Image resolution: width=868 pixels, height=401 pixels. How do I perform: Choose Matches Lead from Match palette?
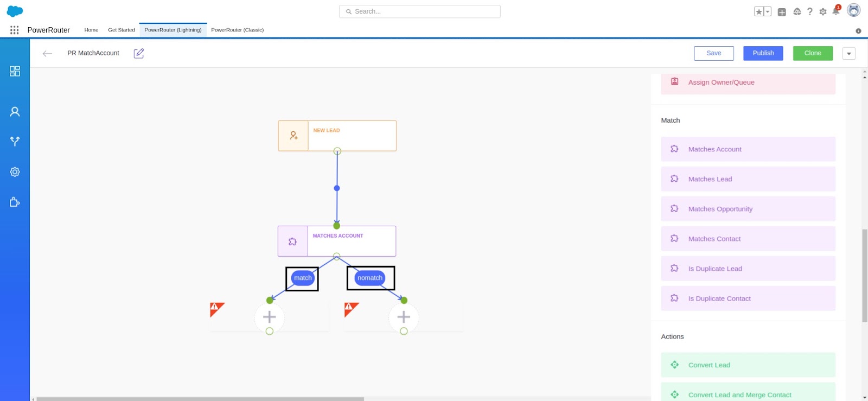[x=748, y=179]
